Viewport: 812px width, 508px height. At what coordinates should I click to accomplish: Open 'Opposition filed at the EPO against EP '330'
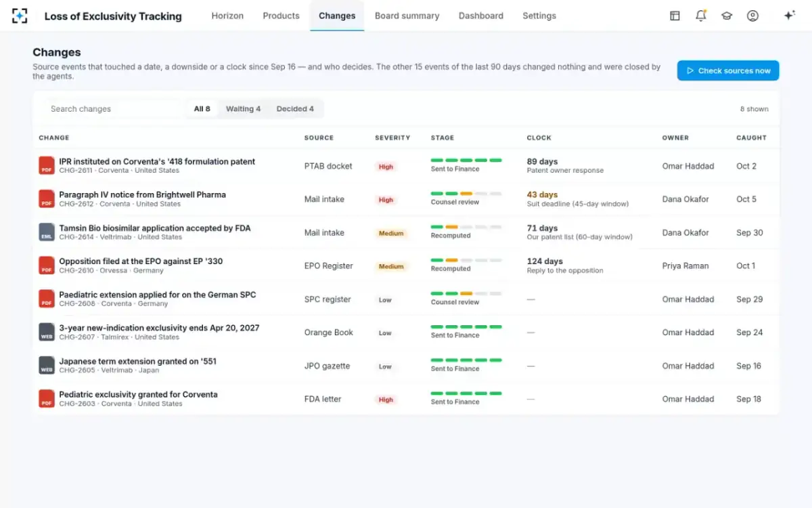click(141, 261)
